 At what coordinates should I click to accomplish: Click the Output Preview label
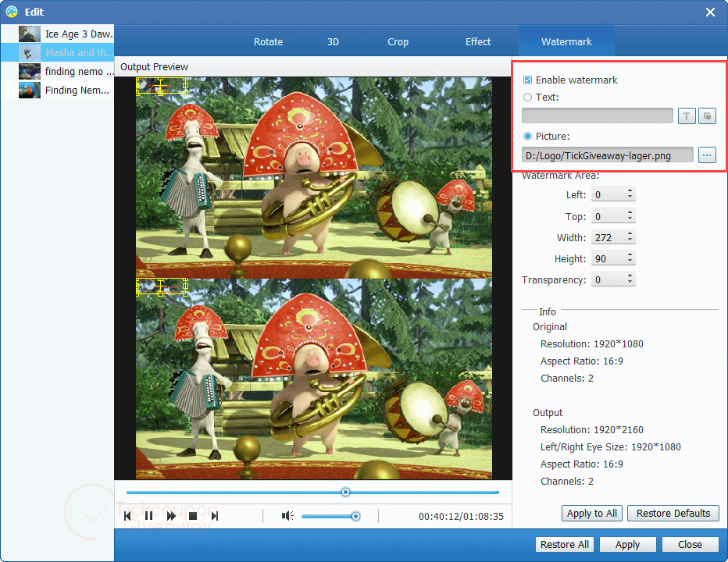(x=154, y=67)
